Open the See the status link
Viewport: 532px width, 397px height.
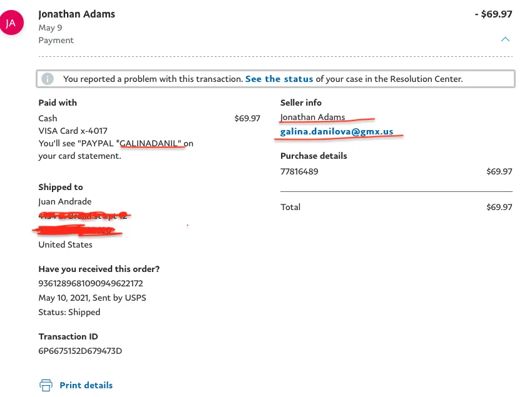[x=279, y=79]
